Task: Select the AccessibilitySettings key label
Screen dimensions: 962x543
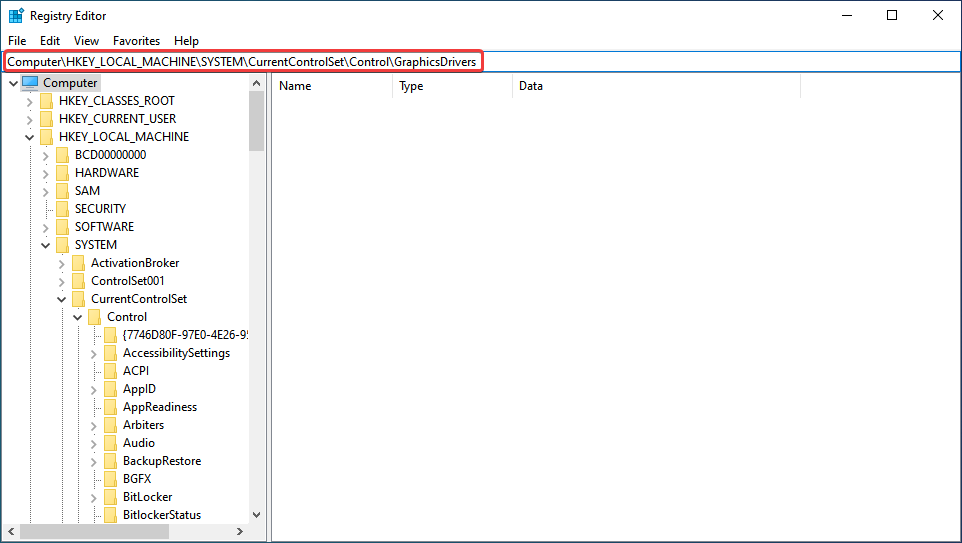Action: coord(177,353)
